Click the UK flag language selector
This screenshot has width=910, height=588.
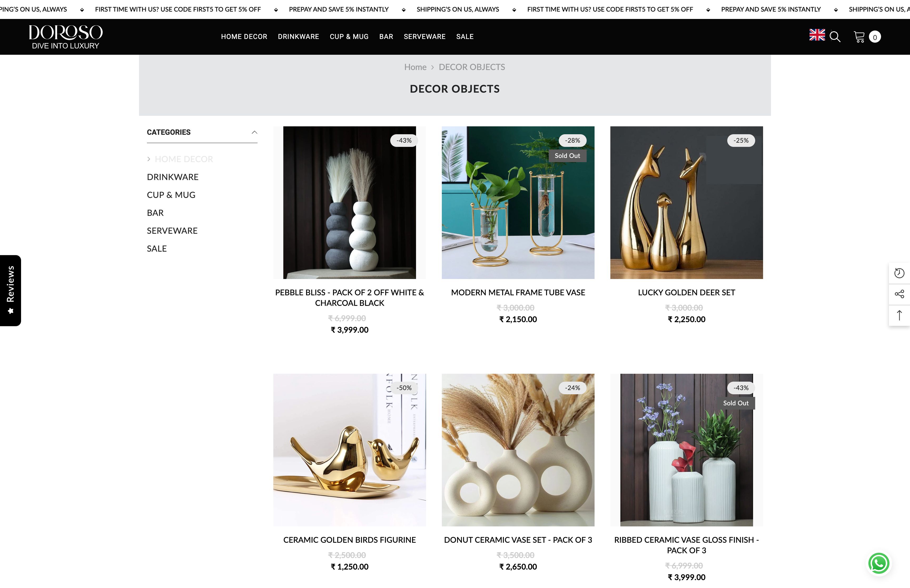[817, 34]
